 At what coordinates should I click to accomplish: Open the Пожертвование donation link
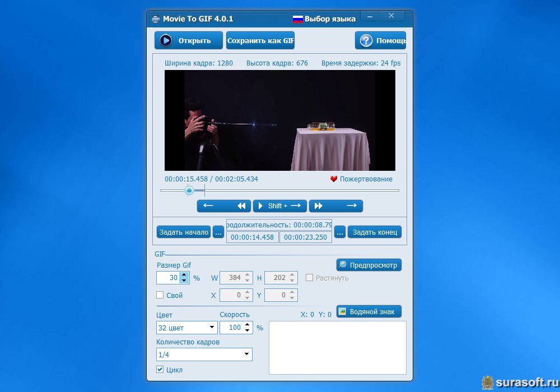coord(366,179)
